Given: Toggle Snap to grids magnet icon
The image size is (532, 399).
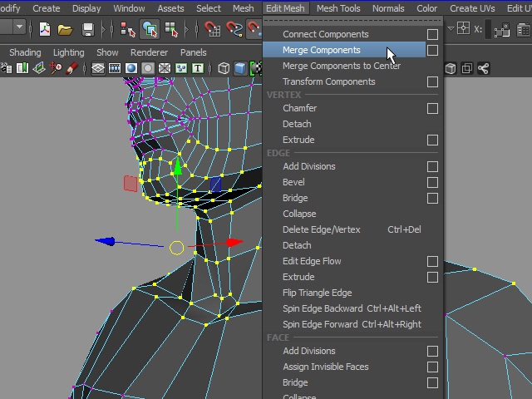Looking at the screenshot, I should click(213, 30).
